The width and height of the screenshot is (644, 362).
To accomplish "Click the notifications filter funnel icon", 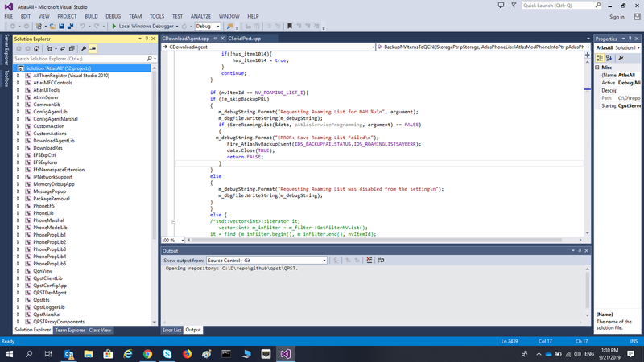I will pos(514,6).
